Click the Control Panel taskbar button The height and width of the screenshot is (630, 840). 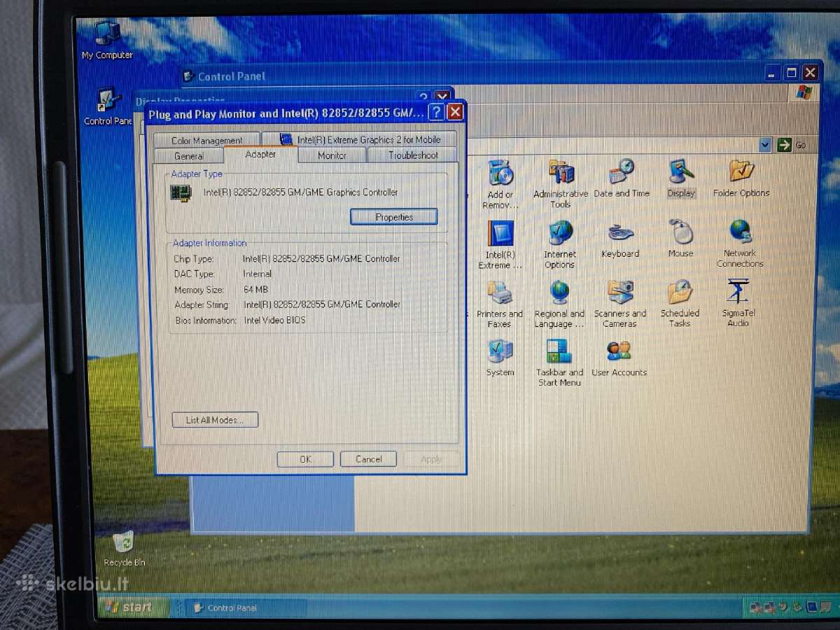point(246,608)
